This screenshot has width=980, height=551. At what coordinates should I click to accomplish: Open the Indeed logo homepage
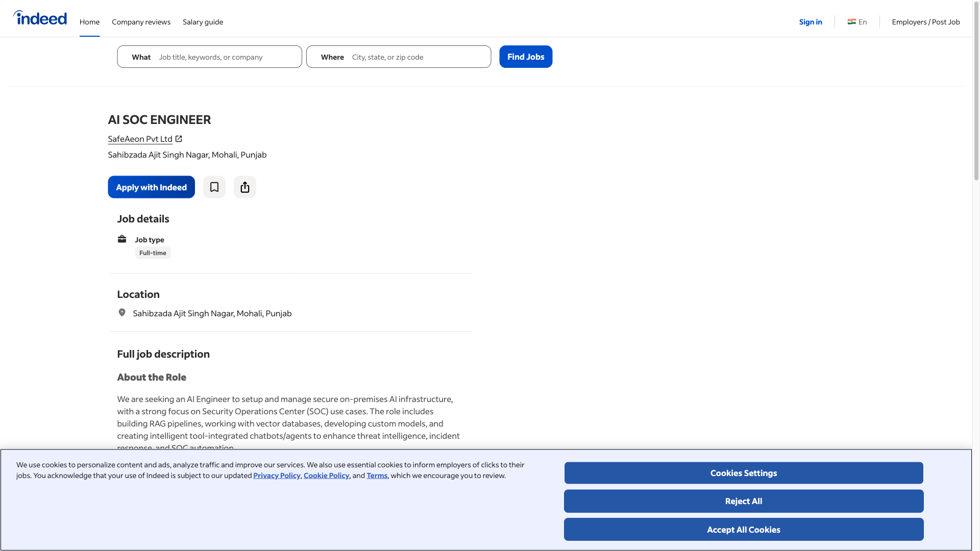click(x=40, y=18)
